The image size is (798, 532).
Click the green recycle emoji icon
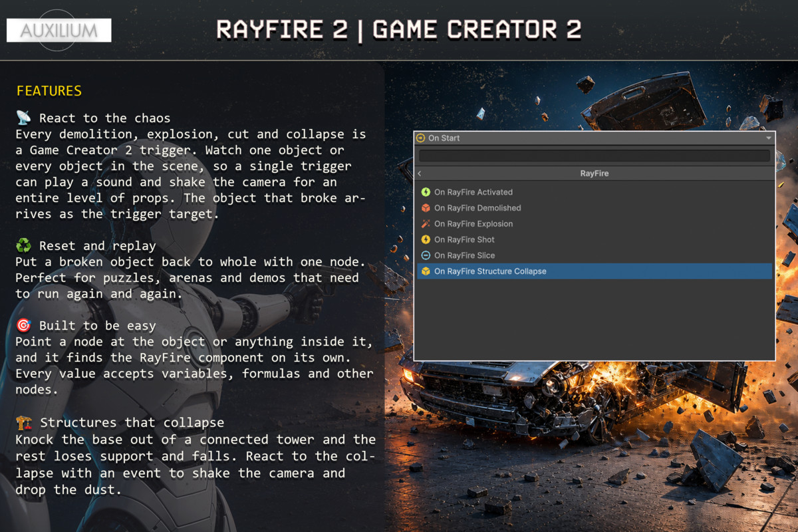23,246
